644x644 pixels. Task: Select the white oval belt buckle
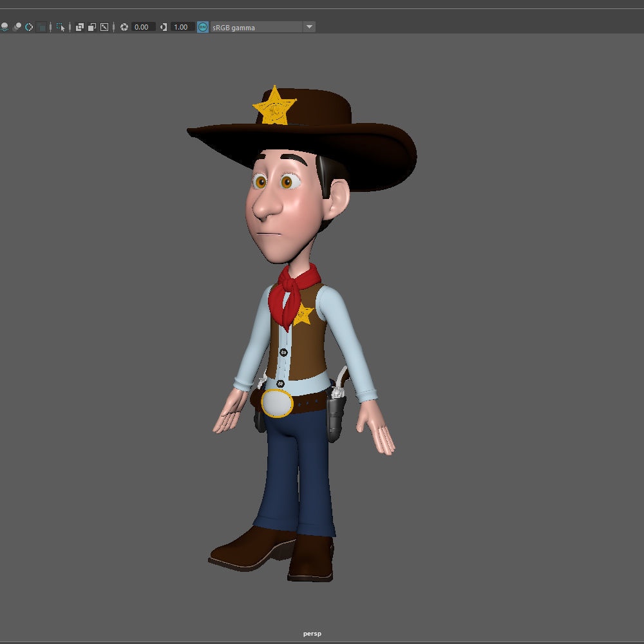pos(277,403)
